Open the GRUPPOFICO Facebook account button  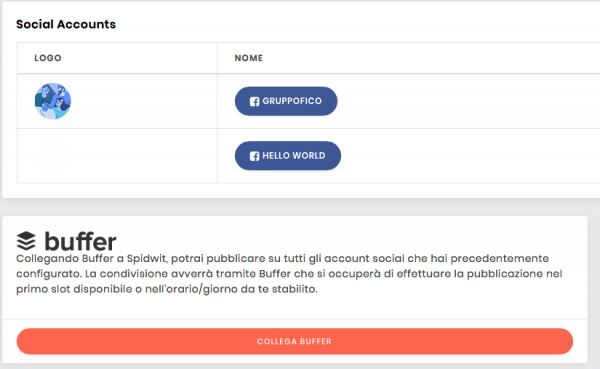[286, 101]
